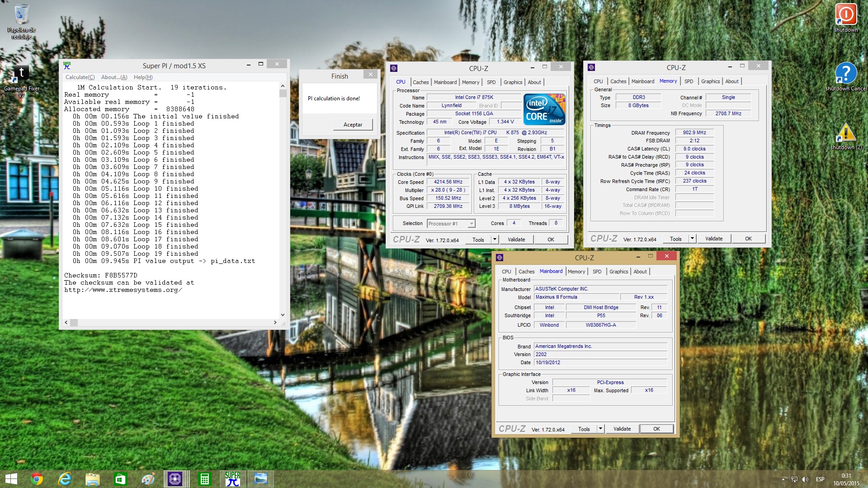
Task: Switch to CPU tab in Mainboard window
Action: (x=506, y=272)
